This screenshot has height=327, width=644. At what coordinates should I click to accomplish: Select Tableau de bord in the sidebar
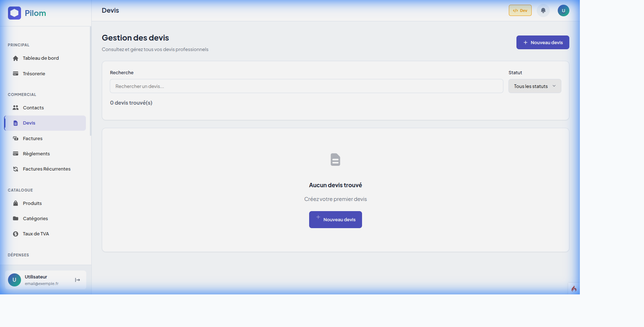(41, 58)
